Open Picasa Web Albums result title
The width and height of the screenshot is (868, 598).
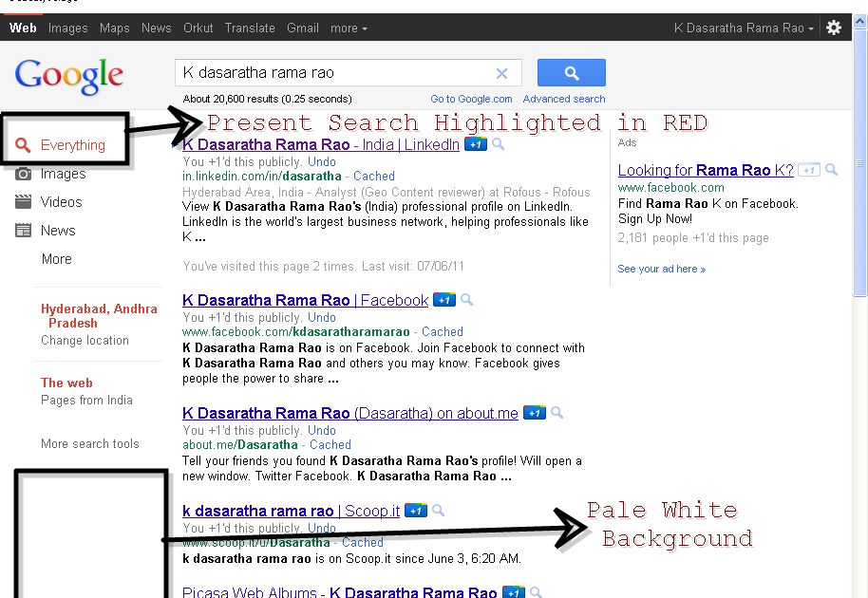coord(339,592)
